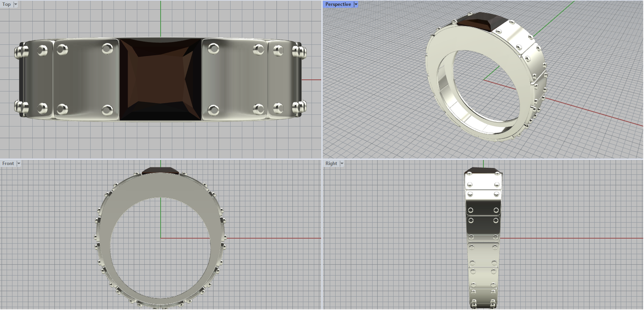
Task: Click the red axis line in Right viewport
Action: pyautogui.click(x=572, y=238)
